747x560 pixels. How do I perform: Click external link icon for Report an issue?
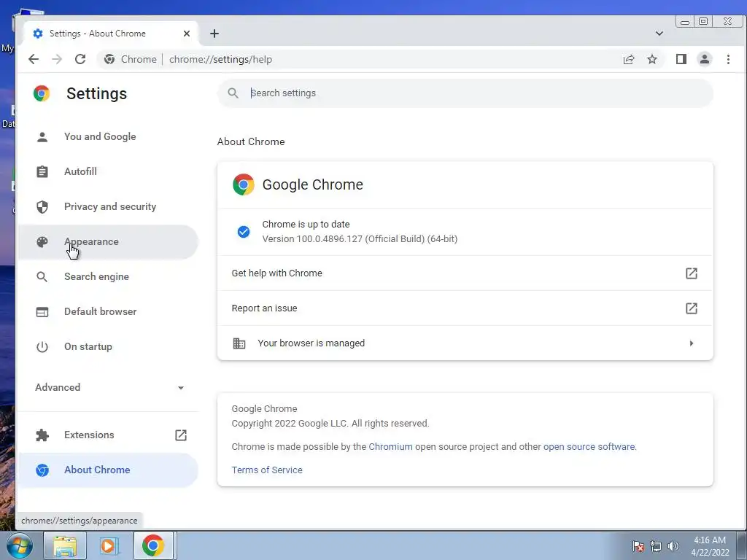click(692, 308)
